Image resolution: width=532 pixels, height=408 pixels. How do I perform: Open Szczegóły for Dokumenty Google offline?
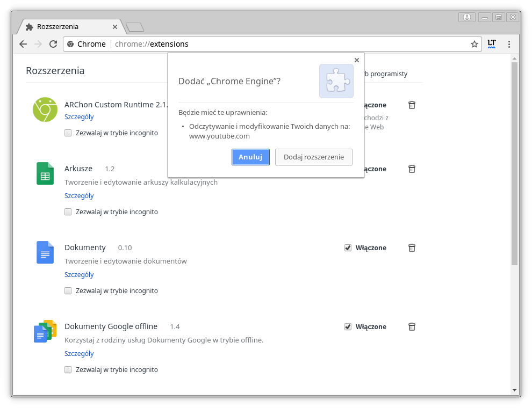pos(79,353)
